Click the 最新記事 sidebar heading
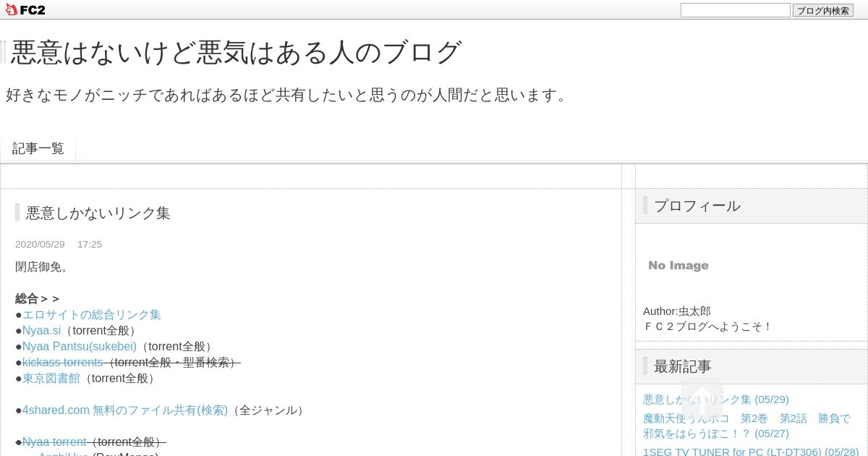This screenshot has height=456, width=868. [x=683, y=366]
